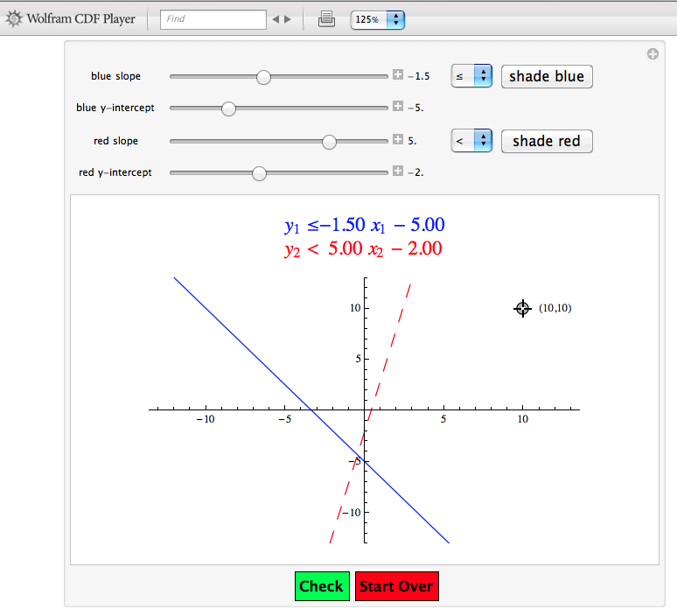
Task: Click the 'blue y-intercept' label
Action: pos(115,108)
